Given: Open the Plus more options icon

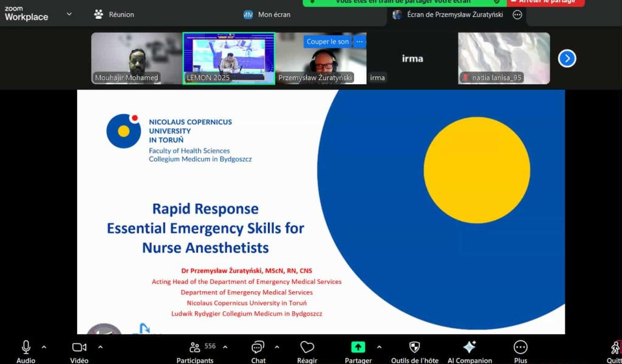Looking at the screenshot, I should click(521, 347).
